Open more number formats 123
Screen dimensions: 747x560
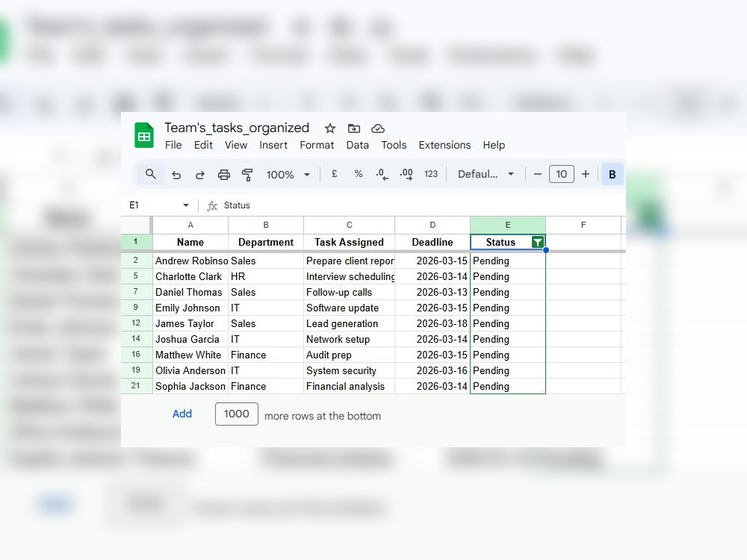tap(431, 174)
